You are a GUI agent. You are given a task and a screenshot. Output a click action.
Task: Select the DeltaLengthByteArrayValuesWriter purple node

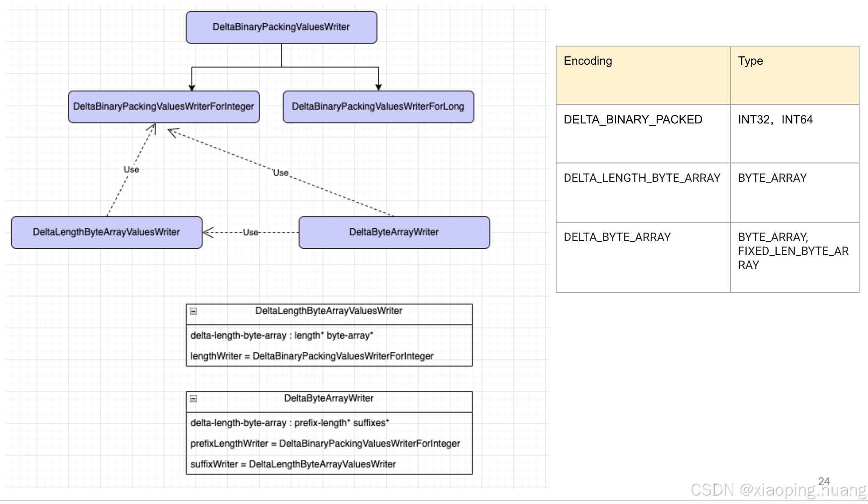pos(106,232)
